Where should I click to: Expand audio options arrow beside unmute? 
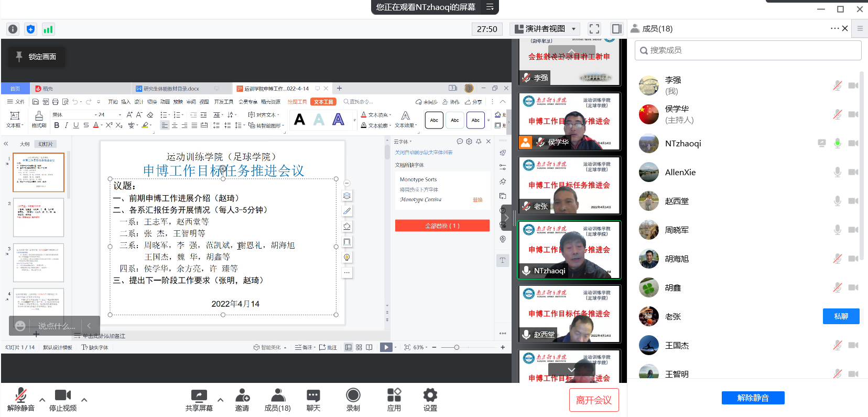(x=42, y=400)
